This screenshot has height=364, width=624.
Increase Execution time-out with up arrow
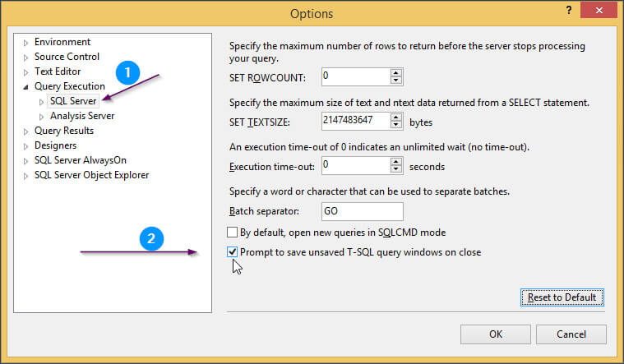(395, 162)
